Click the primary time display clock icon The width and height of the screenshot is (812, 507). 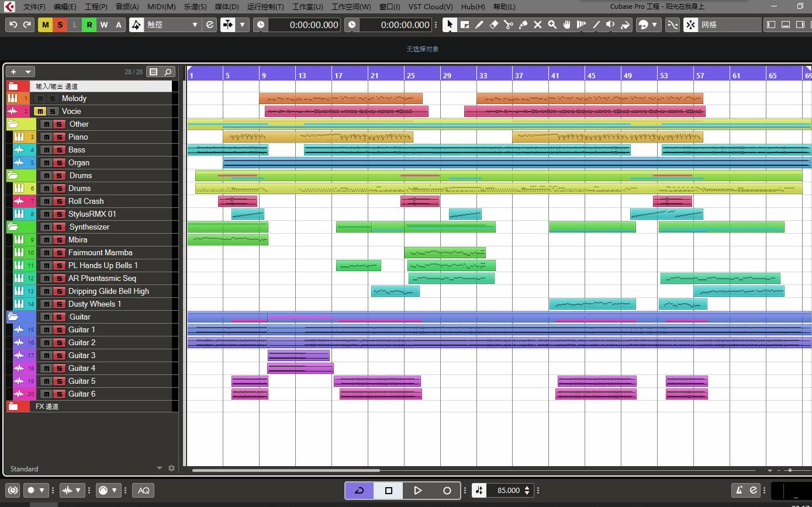[261, 25]
